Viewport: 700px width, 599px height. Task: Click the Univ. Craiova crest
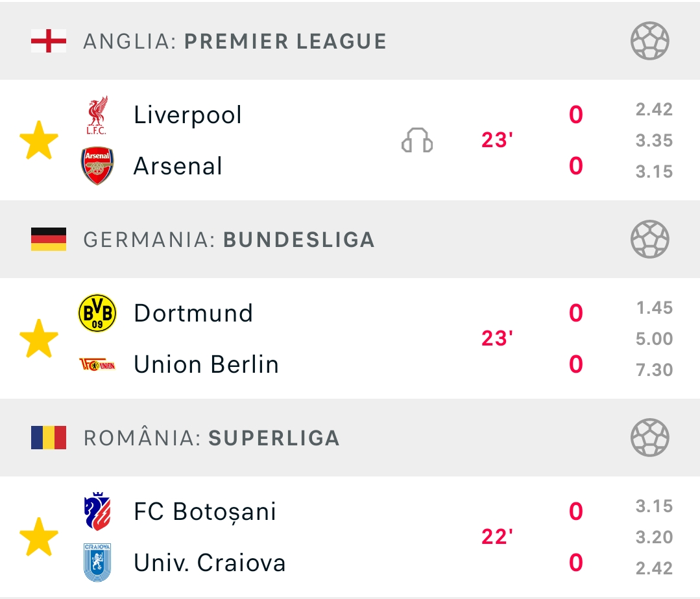[97, 563]
